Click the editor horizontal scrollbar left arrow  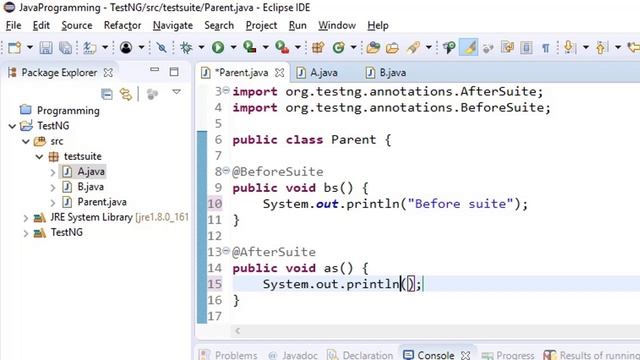click(238, 331)
